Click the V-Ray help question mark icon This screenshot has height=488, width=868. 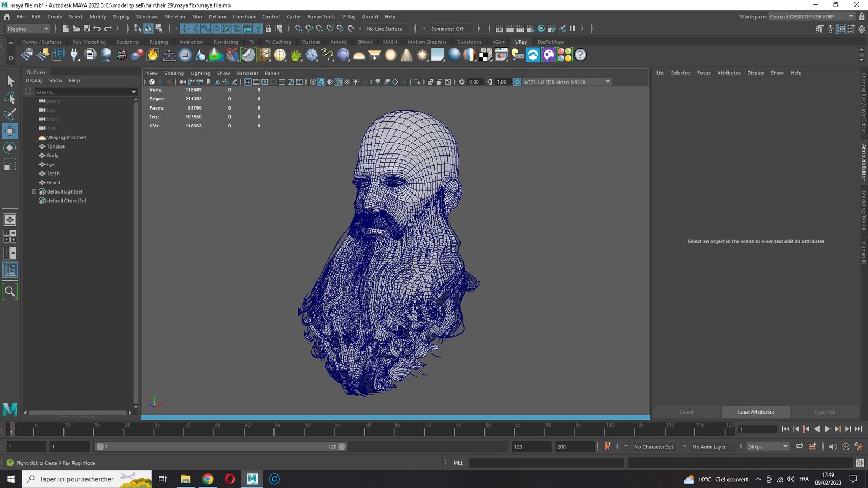(x=580, y=55)
